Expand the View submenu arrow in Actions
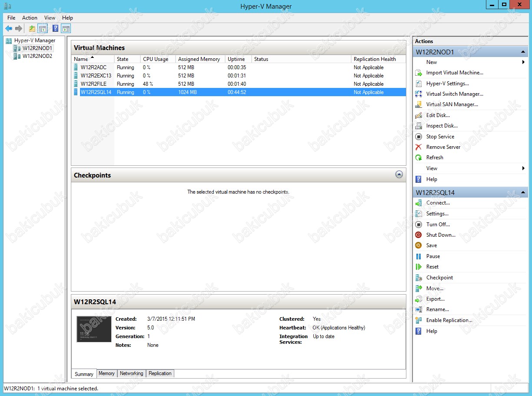532x396 pixels. click(x=523, y=168)
